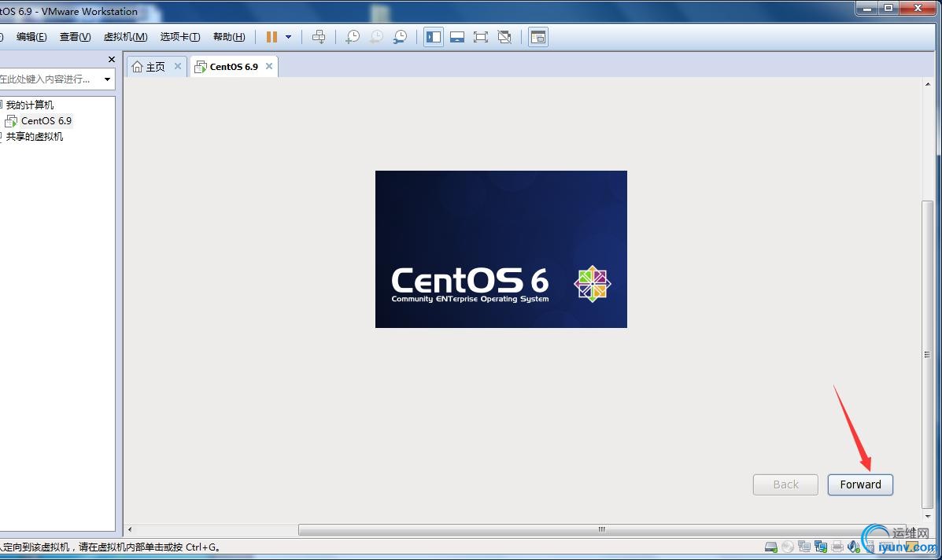Select 我的计算机 in library tree
This screenshot has width=942, height=560.
tap(29, 105)
